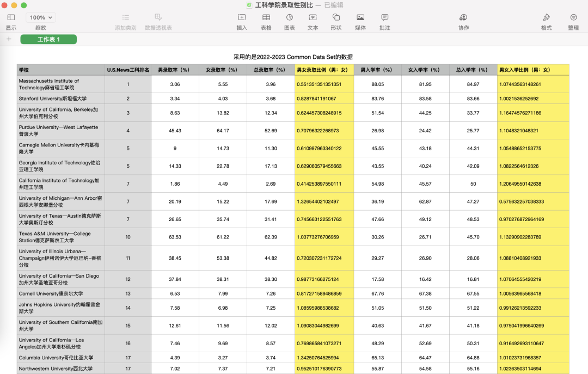
Task: Click the 已编辑 status in title bar
Action: coord(334,5)
